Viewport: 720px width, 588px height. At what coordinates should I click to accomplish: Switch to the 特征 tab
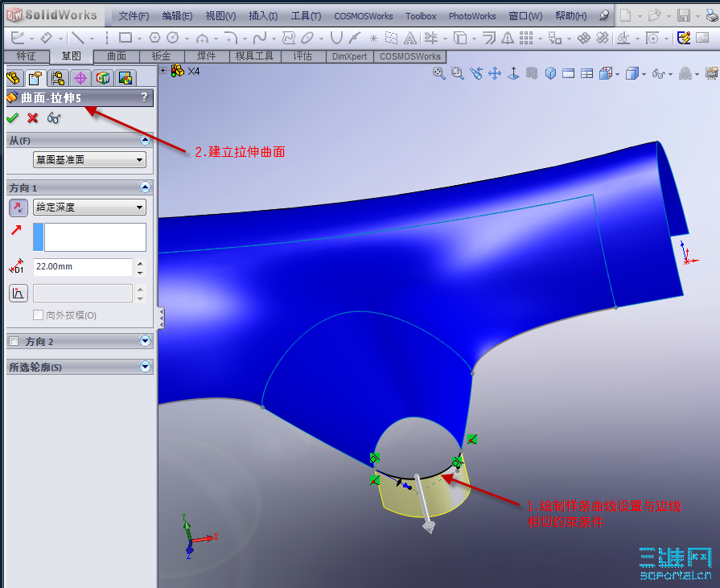coord(26,56)
